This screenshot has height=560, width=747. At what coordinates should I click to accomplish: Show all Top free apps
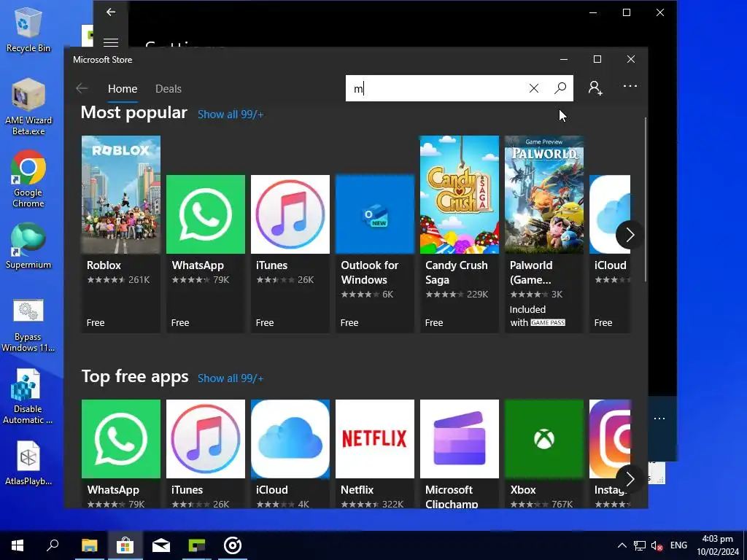pyautogui.click(x=231, y=378)
